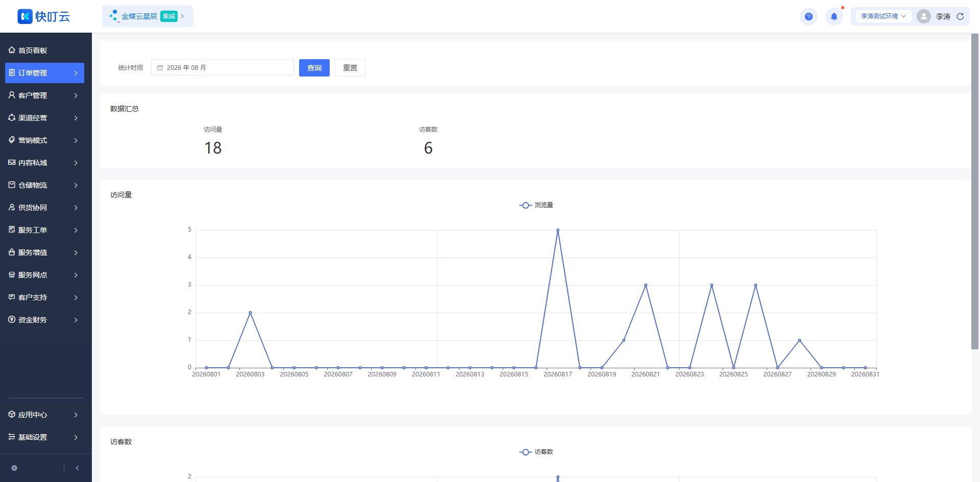The height and width of the screenshot is (482, 980).
Task: Open the 李涛测试环境 environment dropdown
Action: (x=883, y=16)
